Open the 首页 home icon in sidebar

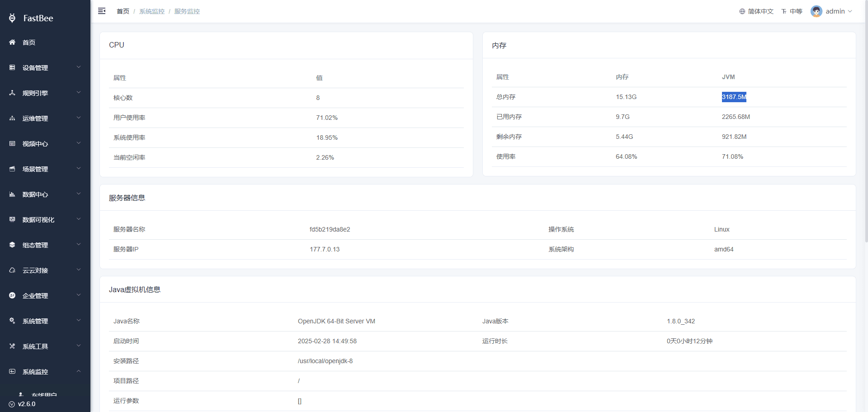coord(12,42)
